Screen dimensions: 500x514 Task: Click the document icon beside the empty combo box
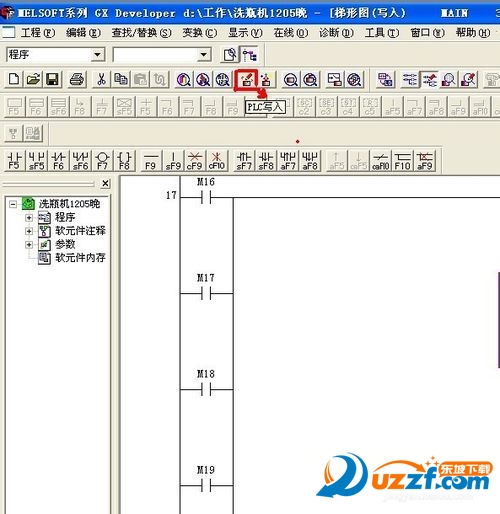[x=230, y=55]
